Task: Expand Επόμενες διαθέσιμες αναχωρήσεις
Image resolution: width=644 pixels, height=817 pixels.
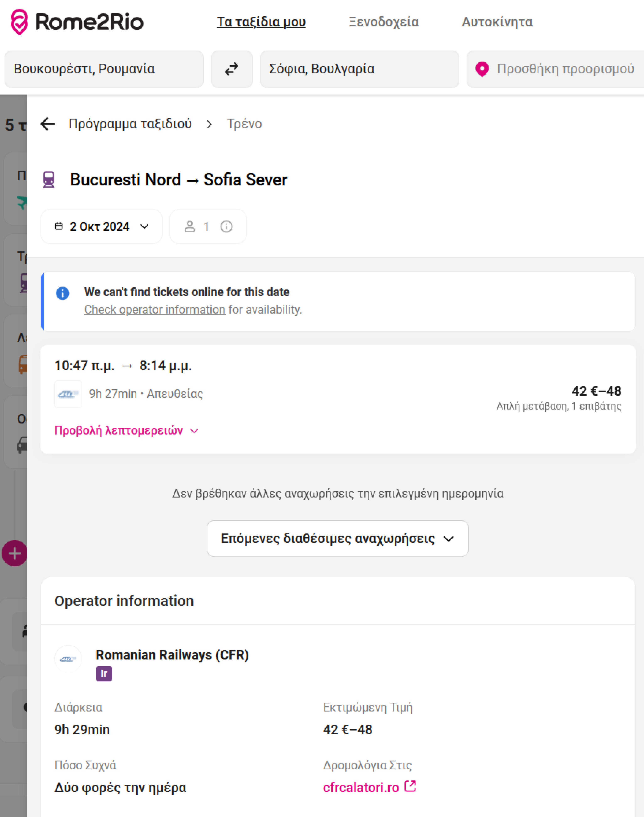Action: pos(337,539)
